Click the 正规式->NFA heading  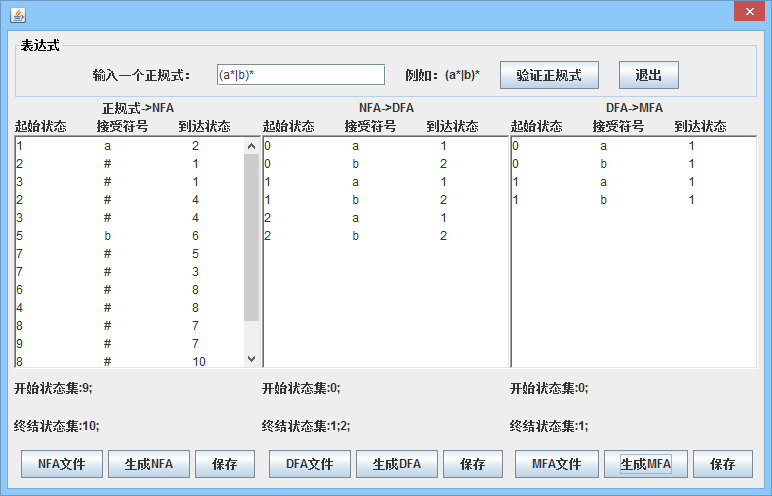pos(138,108)
